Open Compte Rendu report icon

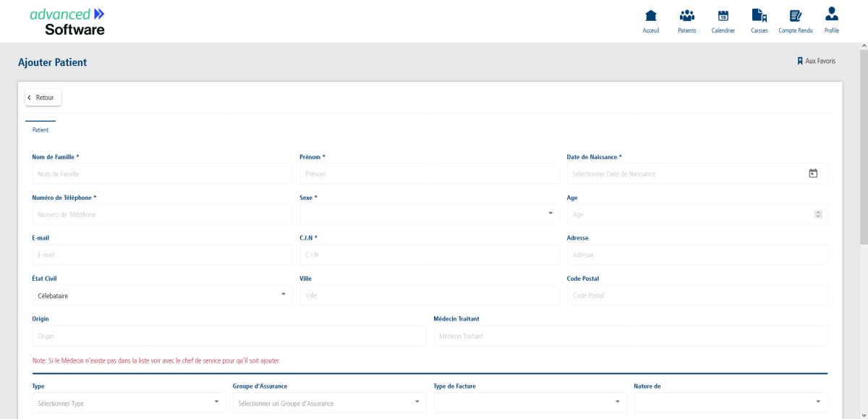tap(795, 16)
